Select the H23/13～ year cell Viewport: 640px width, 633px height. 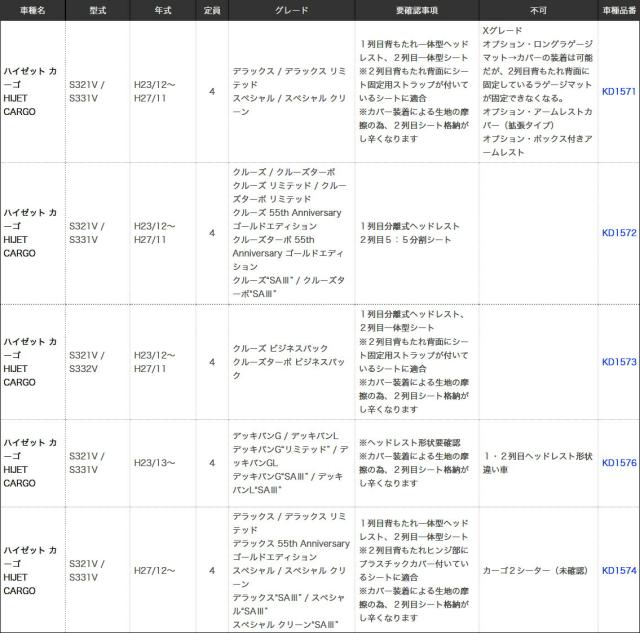(156, 462)
